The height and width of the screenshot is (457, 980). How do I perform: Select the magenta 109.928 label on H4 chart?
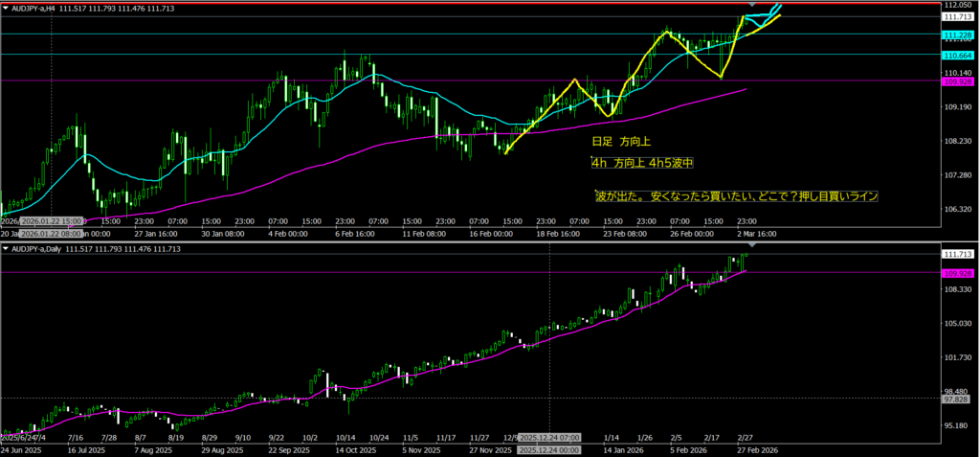pos(958,82)
